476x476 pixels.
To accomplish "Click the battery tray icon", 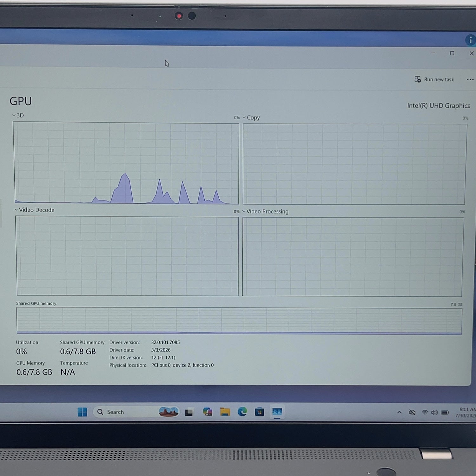I will (x=445, y=413).
